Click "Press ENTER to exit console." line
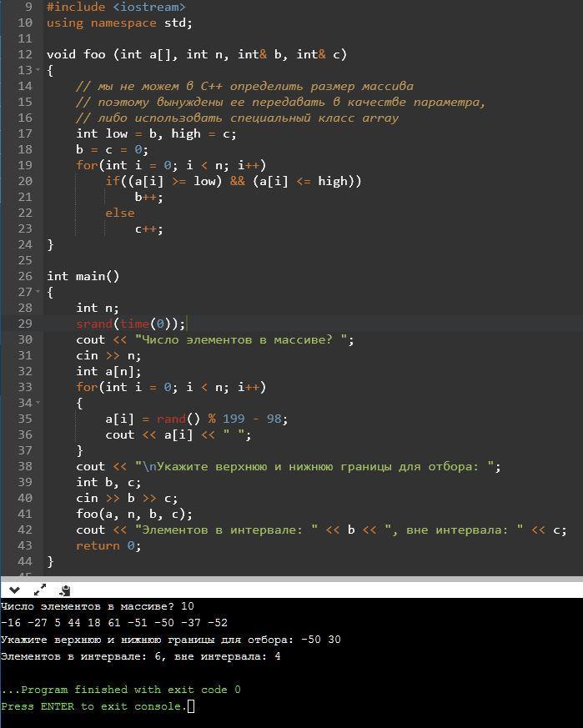This screenshot has height=728, width=583. (x=97, y=706)
